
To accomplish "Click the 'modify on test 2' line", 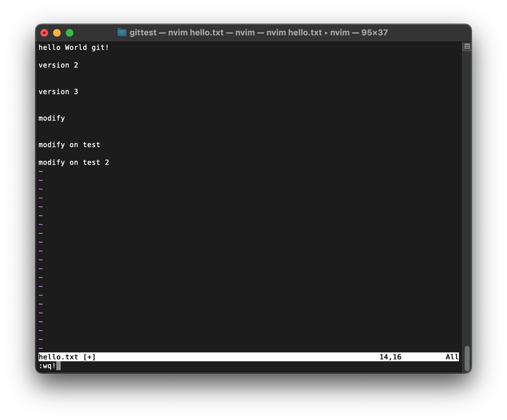I will [74, 162].
